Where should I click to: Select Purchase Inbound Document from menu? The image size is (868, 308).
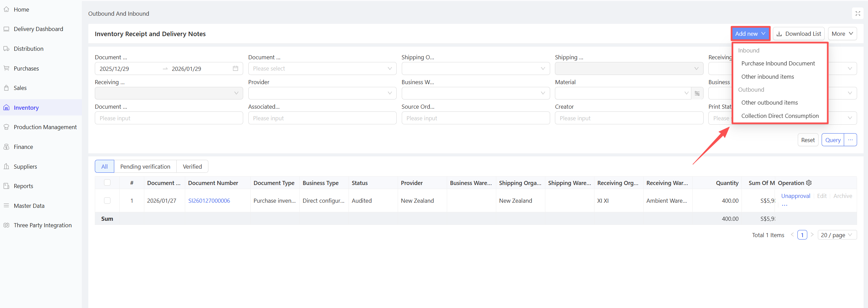[x=778, y=63]
